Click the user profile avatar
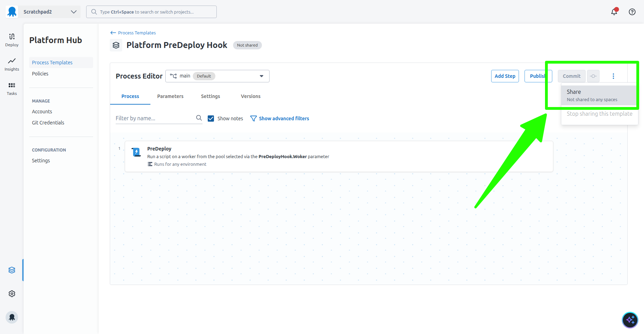 12,317
